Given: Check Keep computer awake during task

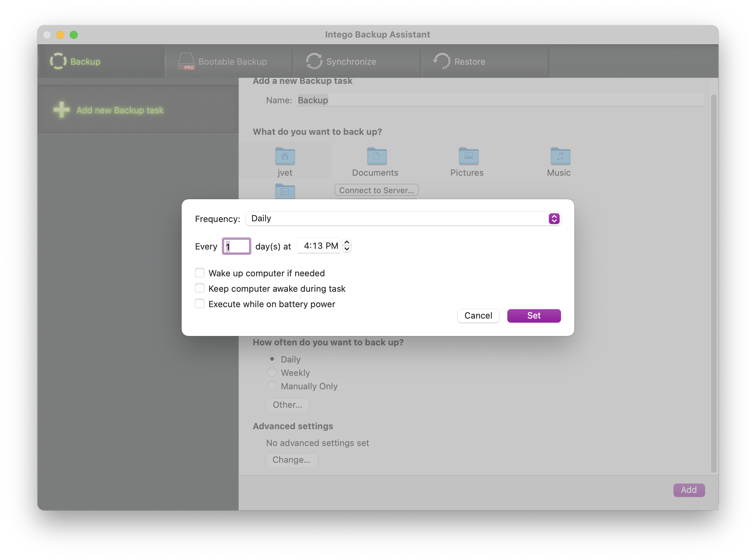Looking at the screenshot, I should pos(200,288).
